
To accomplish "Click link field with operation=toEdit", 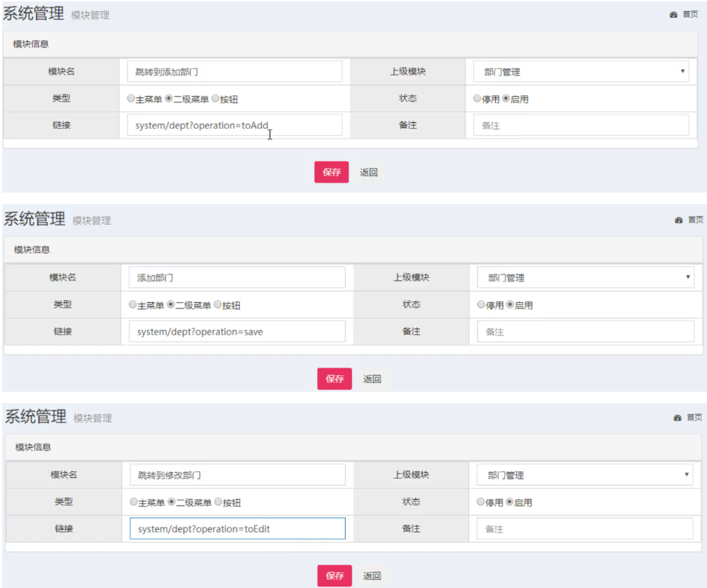I will coord(238,528).
